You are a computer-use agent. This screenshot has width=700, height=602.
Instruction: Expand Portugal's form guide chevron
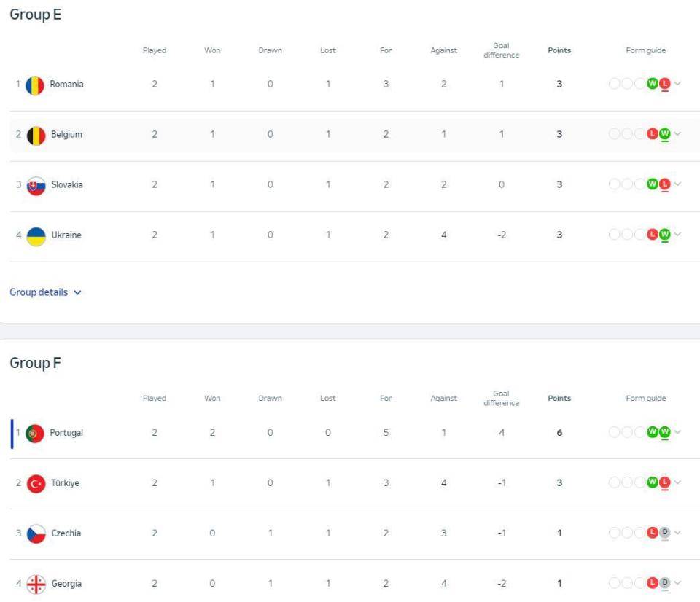click(677, 431)
